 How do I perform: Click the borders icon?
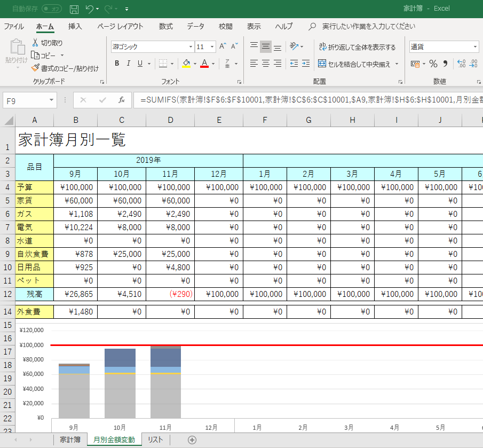tap(163, 64)
